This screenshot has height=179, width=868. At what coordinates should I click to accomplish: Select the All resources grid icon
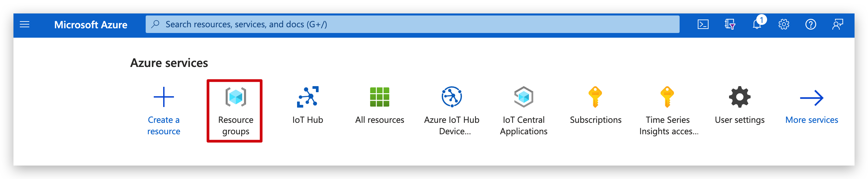pyautogui.click(x=379, y=97)
